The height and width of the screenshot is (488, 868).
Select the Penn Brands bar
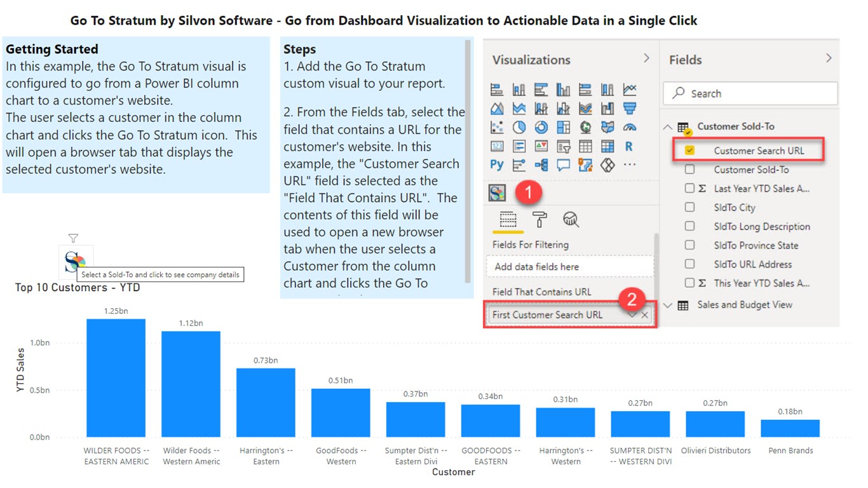[790, 429]
